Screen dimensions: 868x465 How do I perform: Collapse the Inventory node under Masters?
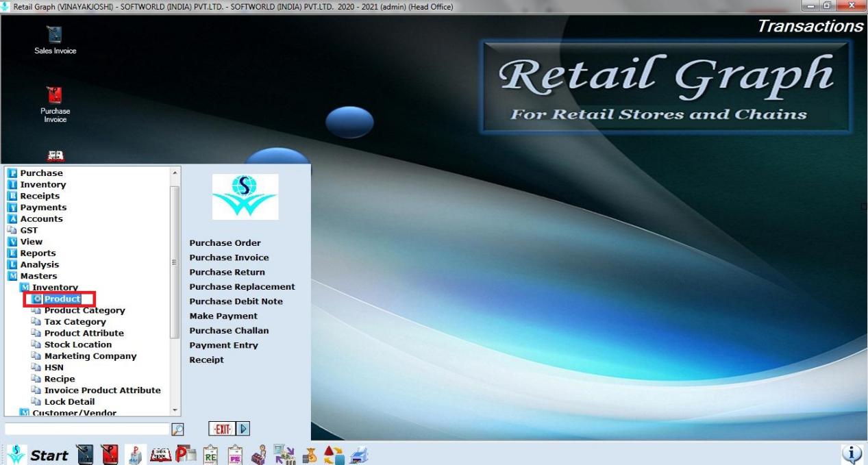(x=55, y=288)
